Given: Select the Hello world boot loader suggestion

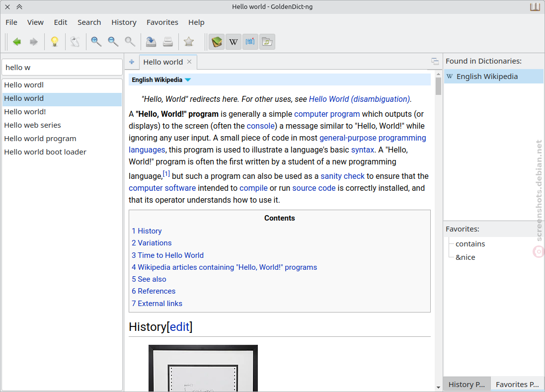Looking at the screenshot, I should 62,152.
